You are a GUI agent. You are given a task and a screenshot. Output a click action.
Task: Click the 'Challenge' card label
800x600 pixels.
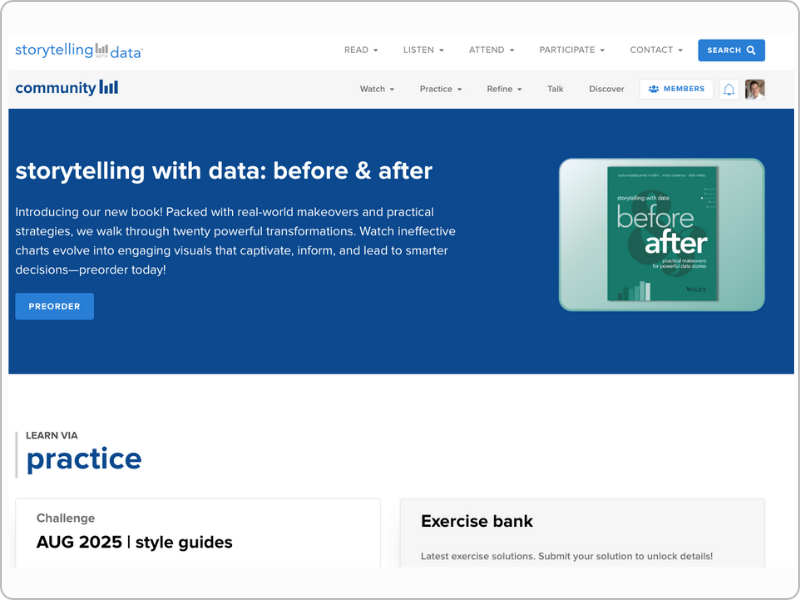[x=66, y=518]
